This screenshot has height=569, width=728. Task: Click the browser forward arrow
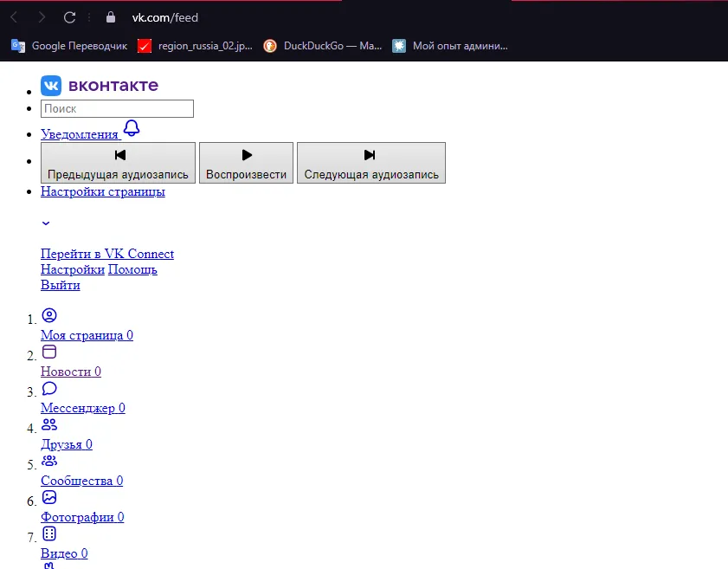(42, 17)
